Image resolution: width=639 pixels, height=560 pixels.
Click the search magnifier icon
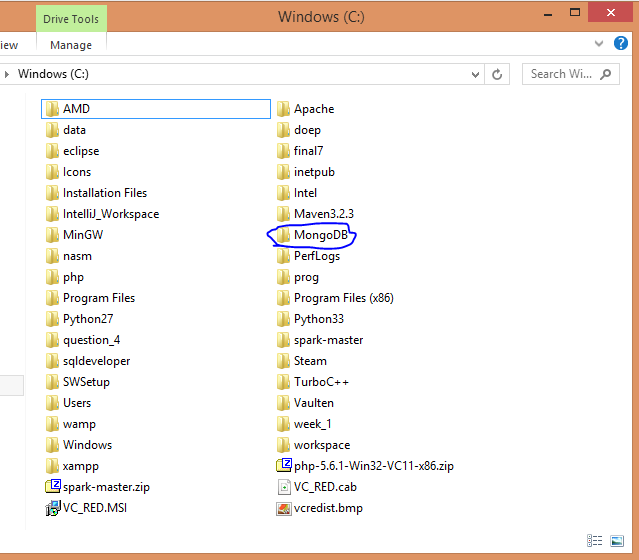point(606,74)
